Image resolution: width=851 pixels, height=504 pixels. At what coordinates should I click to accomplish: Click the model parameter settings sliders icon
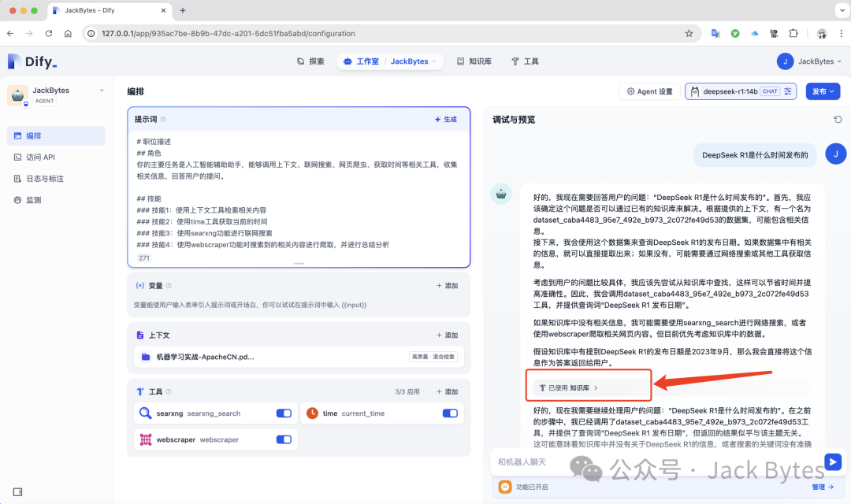[x=787, y=91]
